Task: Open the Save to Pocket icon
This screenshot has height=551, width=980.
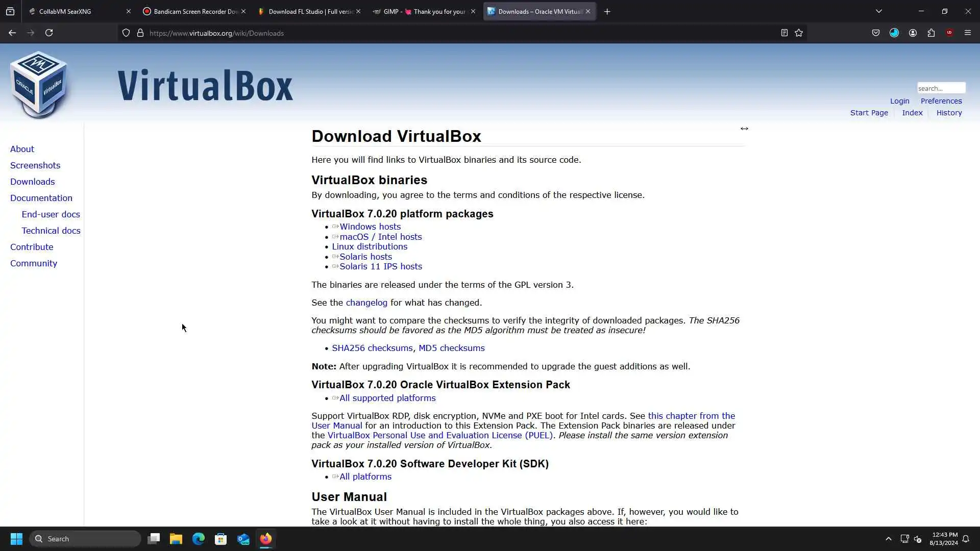Action: pos(876,33)
